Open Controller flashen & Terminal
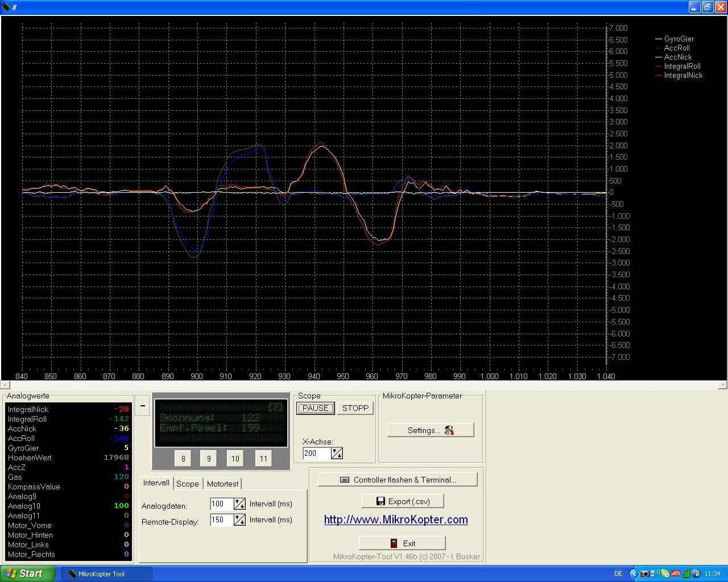 [398, 480]
